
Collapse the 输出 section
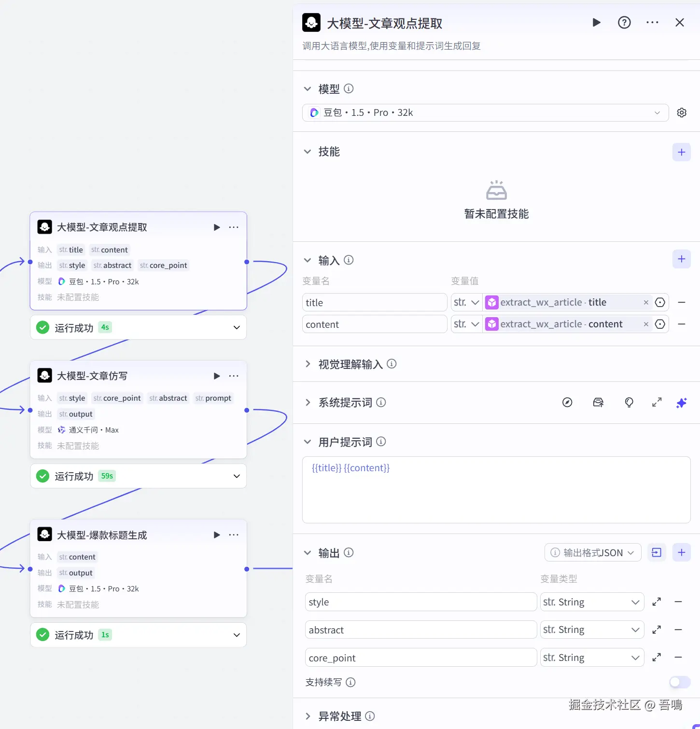pos(308,553)
